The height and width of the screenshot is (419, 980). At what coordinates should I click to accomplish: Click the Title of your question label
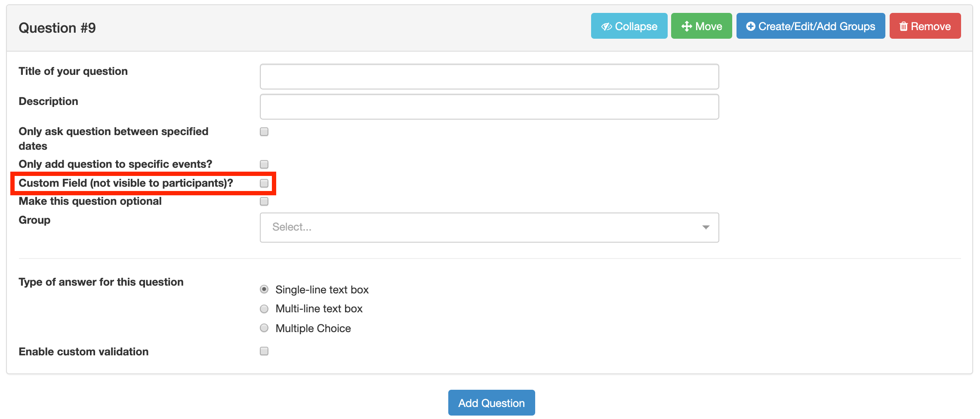[x=73, y=71]
